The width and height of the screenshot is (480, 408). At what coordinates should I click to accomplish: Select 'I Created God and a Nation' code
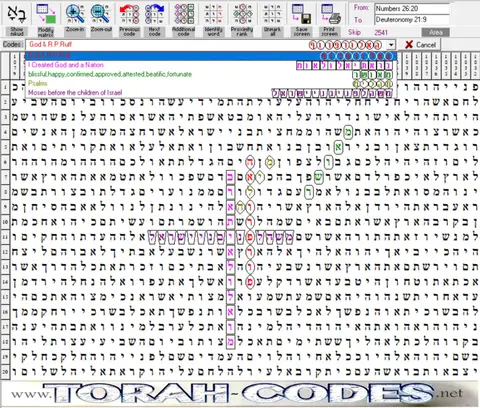211,65
